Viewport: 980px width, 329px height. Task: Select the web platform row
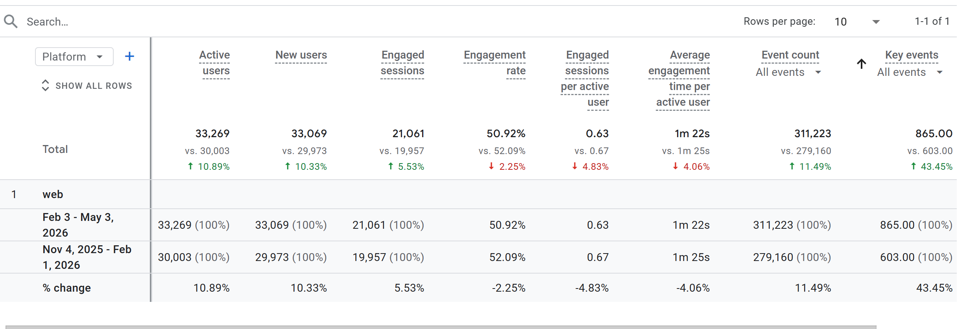478,194
